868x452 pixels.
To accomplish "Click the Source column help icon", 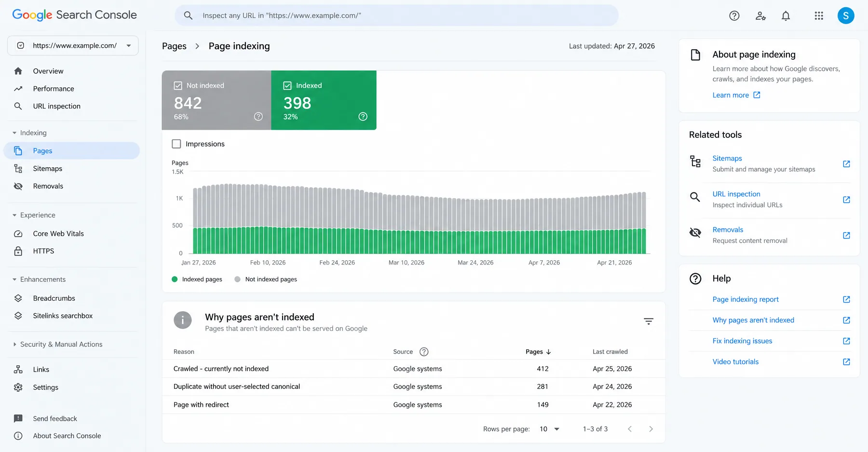I will coord(424,352).
